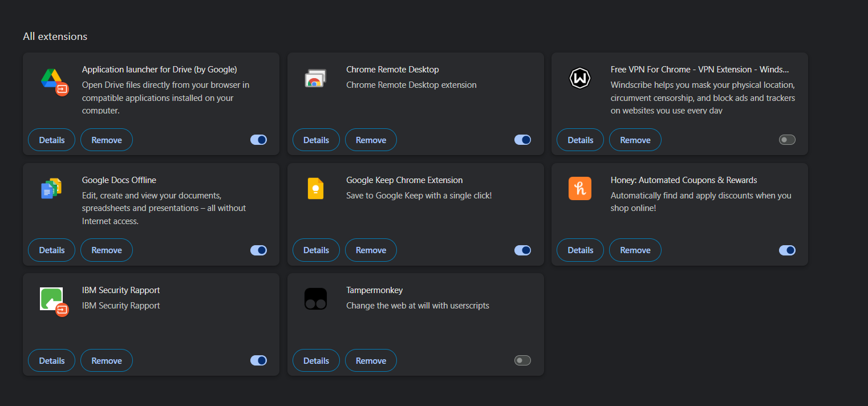The width and height of the screenshot is (868, 406).
Task: Click the Google Docs Offline icon
Action: [51, 188]
